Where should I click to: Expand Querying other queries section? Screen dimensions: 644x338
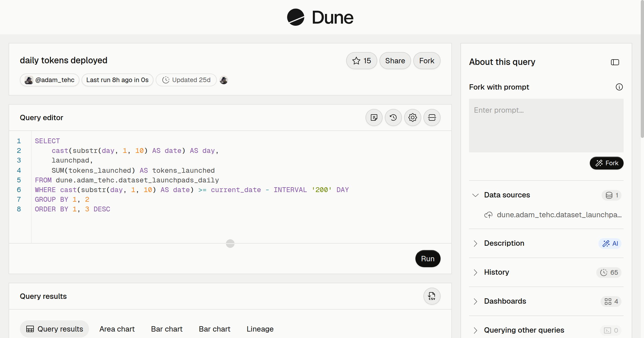[475, 330]
